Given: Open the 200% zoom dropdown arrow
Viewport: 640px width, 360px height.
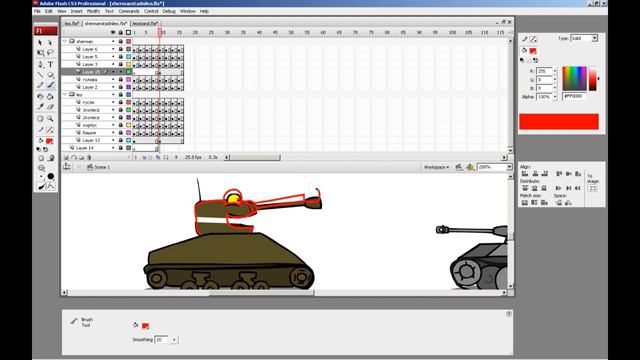Looking at the screenshot, I should pos(509,167).
